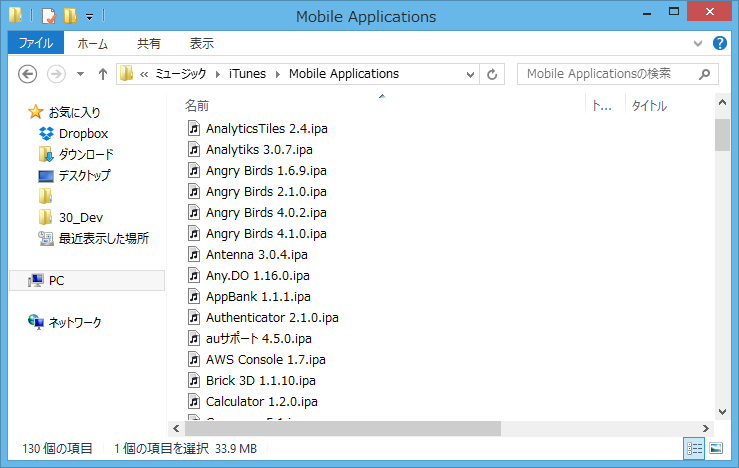Switch to details view in status bar
This screenshot has width=739, height=468.
pyautogui.click(x=694, y=448)
